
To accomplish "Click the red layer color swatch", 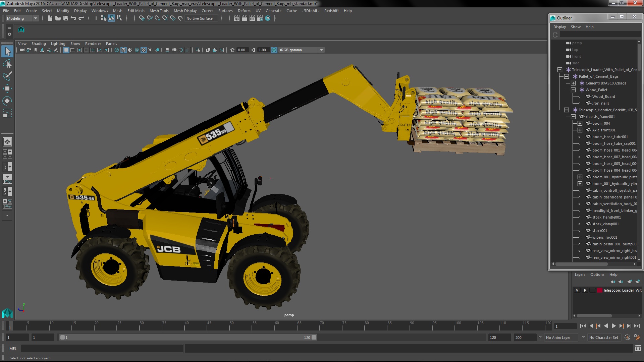I will tap(599, 290).
